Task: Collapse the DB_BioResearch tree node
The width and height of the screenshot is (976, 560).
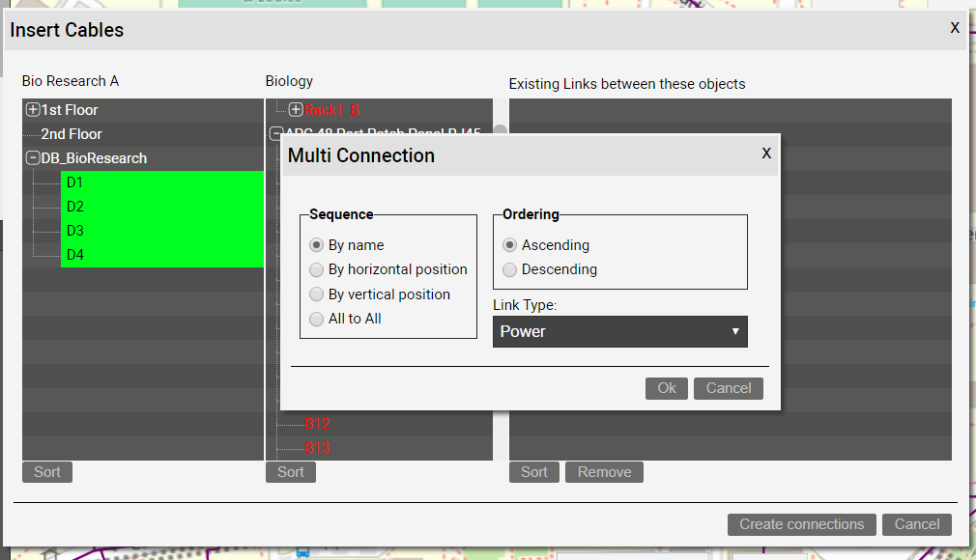Action: [33, 158]
